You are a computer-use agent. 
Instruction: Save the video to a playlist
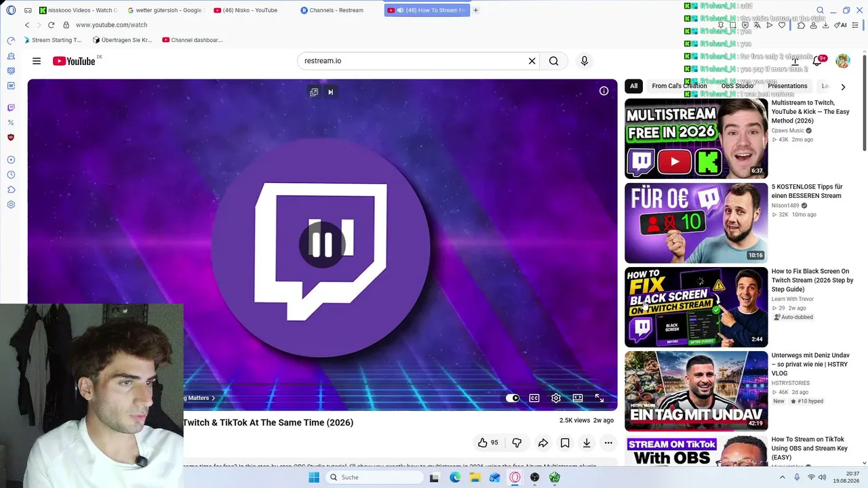(x=565, y=443)
